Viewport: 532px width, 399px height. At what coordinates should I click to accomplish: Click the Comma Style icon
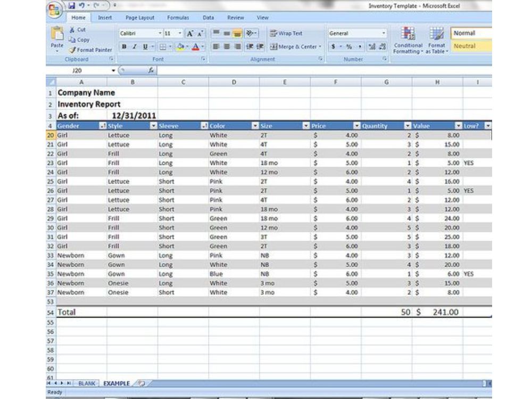pos(360,47)
